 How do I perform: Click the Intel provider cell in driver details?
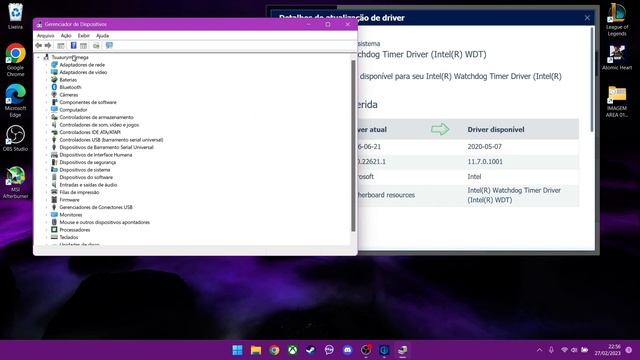pyautogui.click(x=474, y=177)
